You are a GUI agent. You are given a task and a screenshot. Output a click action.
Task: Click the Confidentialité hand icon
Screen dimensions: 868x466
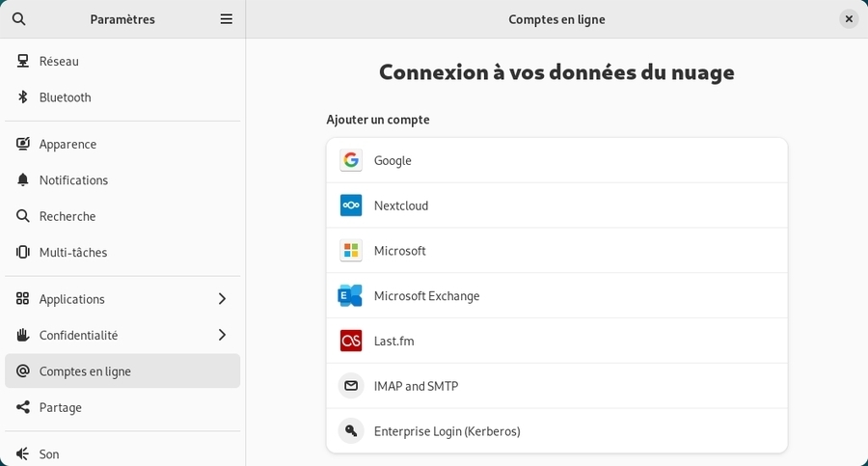23,335
